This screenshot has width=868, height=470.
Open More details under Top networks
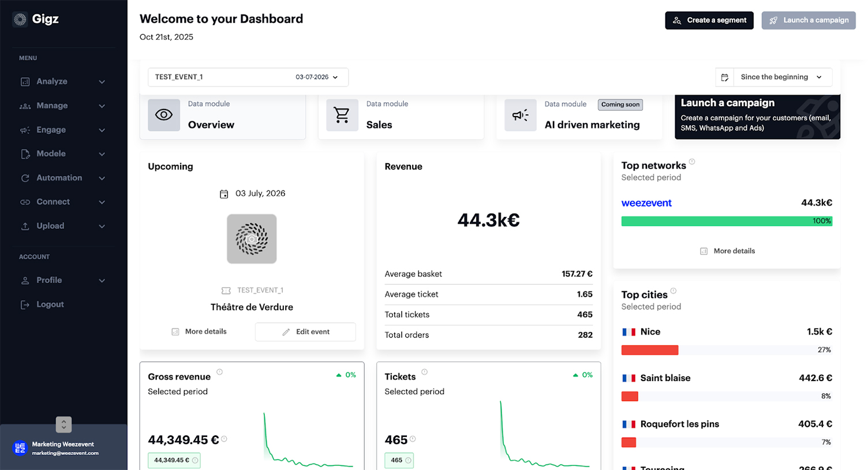(727, 251)
